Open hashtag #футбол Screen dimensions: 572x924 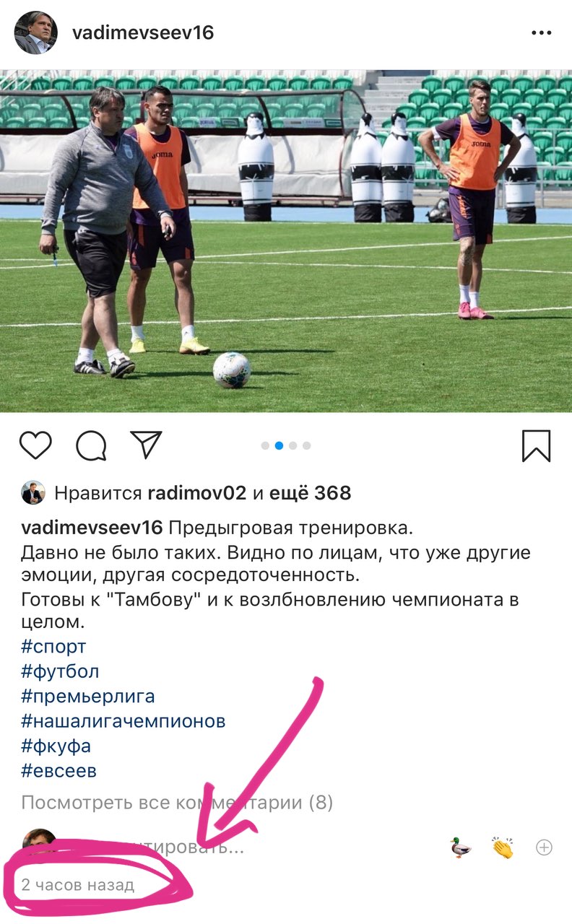pyautogui.click(x=60, y=671)
